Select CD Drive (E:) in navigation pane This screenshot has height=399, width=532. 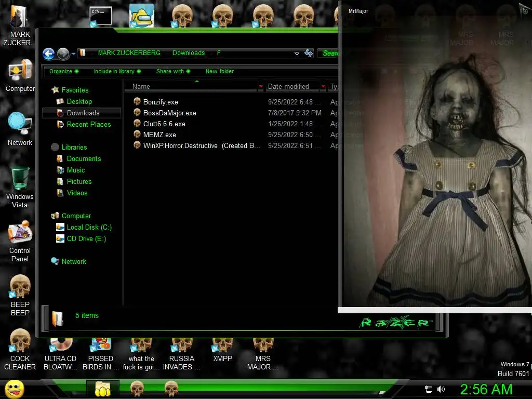pyautogui.click(x=86, y=239)
